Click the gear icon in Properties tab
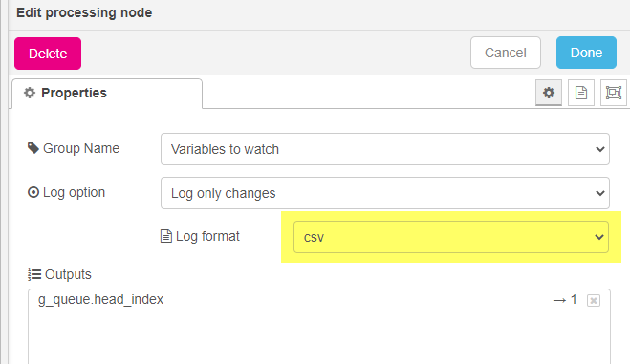Viewport: 630px width, 364px height. [x=30, y=93]
